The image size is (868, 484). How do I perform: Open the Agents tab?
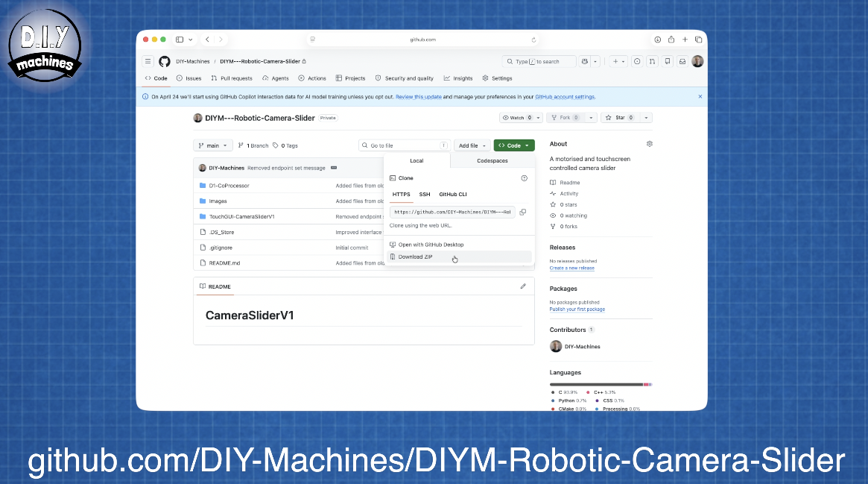point(276,78)
